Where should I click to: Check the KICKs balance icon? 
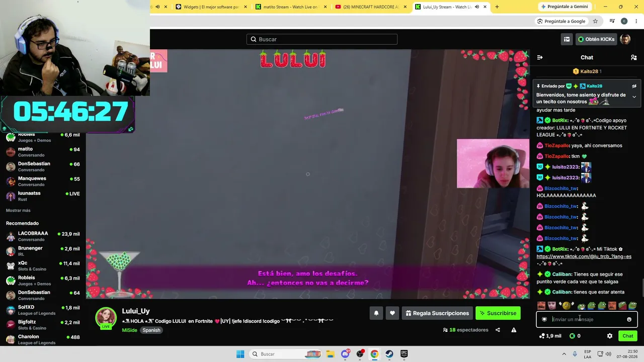pyautogui.click(x=572, y=336)
